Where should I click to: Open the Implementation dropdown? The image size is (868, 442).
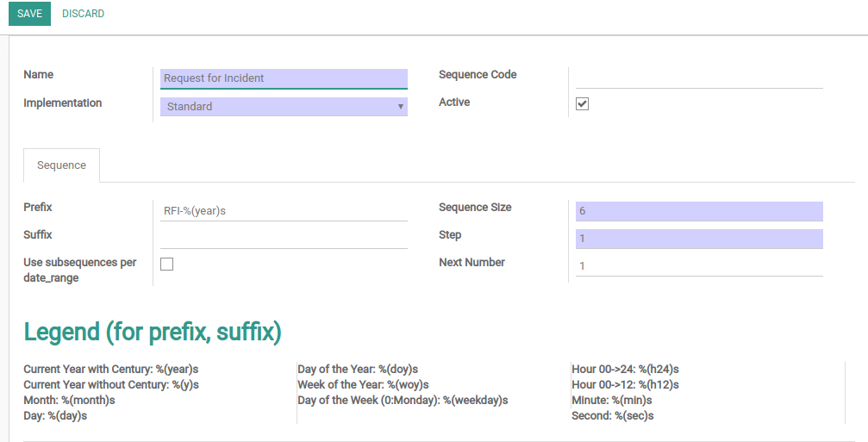(284, 106)
